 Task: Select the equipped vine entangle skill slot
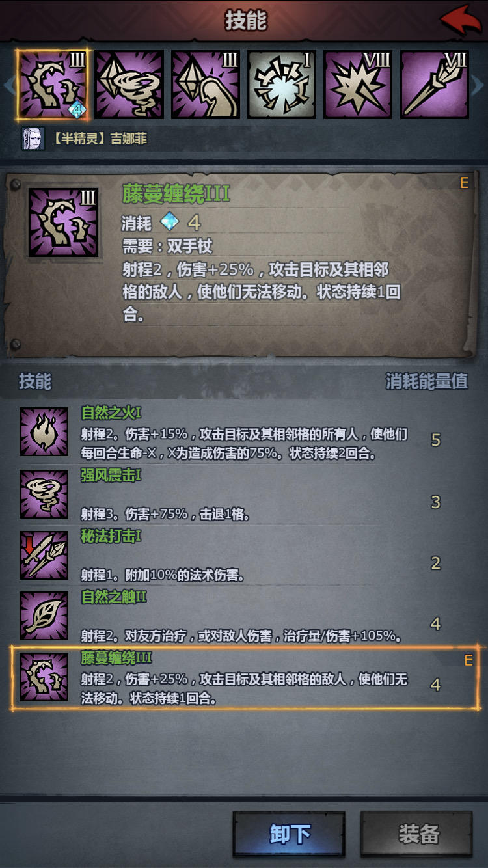(x=52, y=85)
